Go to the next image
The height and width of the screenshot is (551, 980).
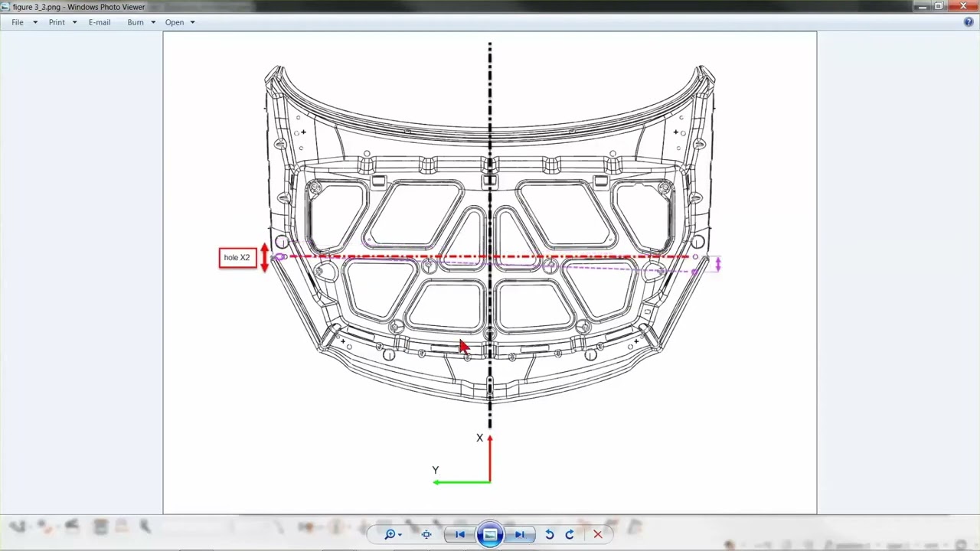click(x=520, y=534)
